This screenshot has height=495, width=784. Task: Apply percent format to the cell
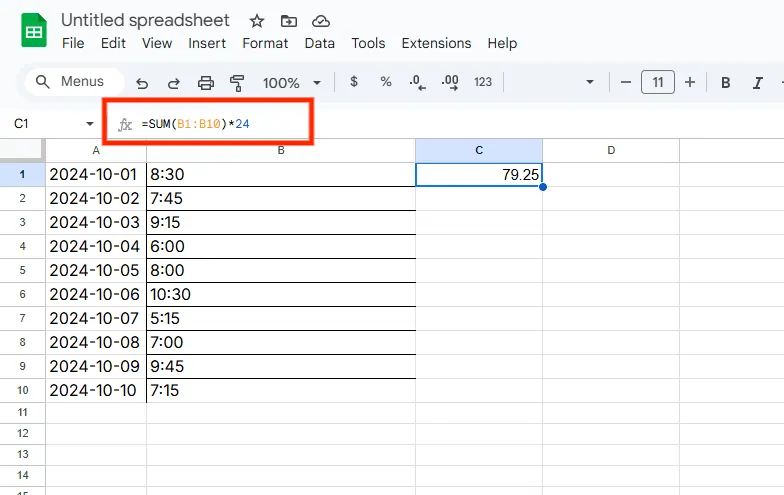coord(385,83)
